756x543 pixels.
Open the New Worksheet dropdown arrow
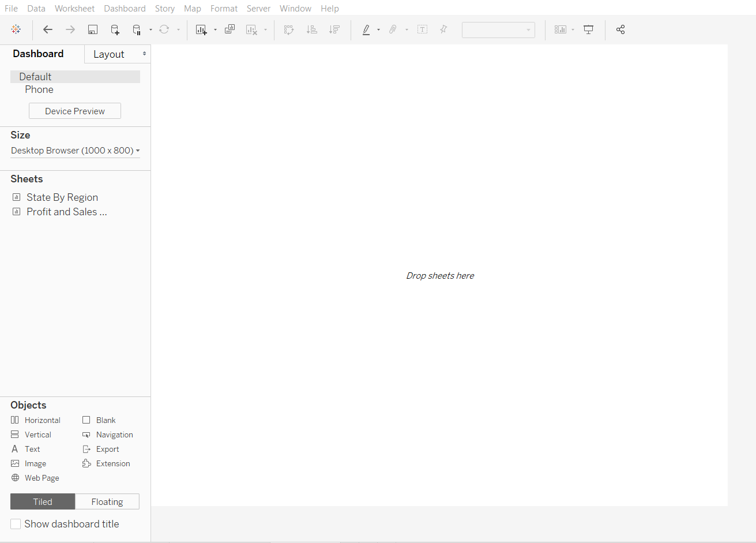point(215,29)
